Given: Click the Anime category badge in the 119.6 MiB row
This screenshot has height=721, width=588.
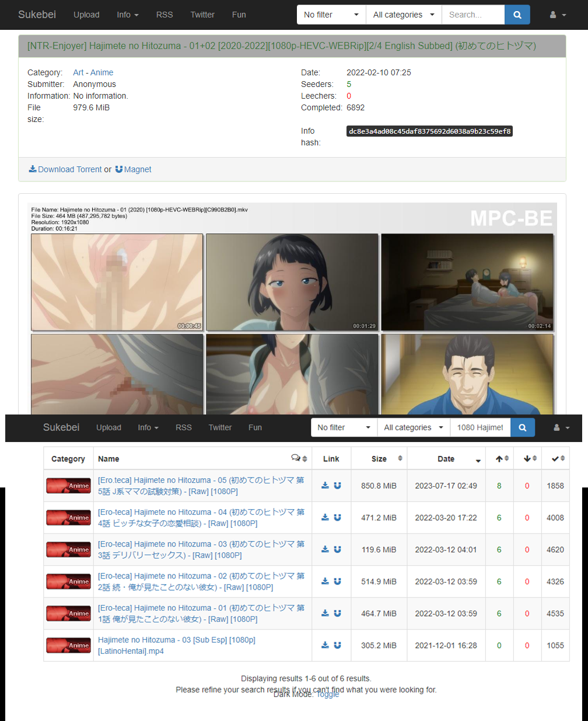Looking at the screenshot, I should point(68,550).
